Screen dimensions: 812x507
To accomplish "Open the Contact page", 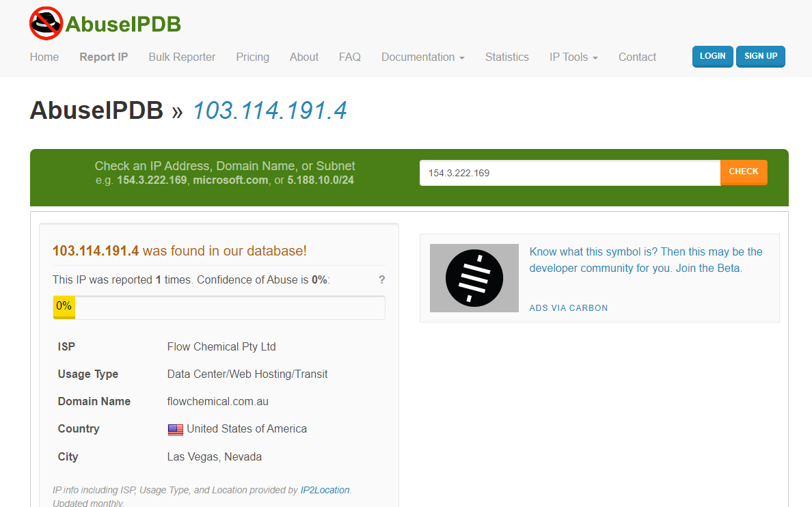I will pyautogui.click(x=637, y=57).
